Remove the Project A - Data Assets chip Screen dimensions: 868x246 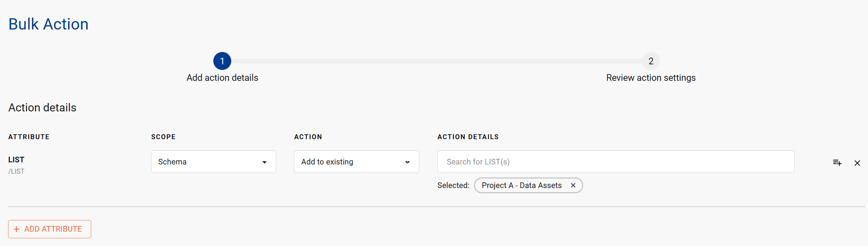pyautogui.click(x=573, y=185)
